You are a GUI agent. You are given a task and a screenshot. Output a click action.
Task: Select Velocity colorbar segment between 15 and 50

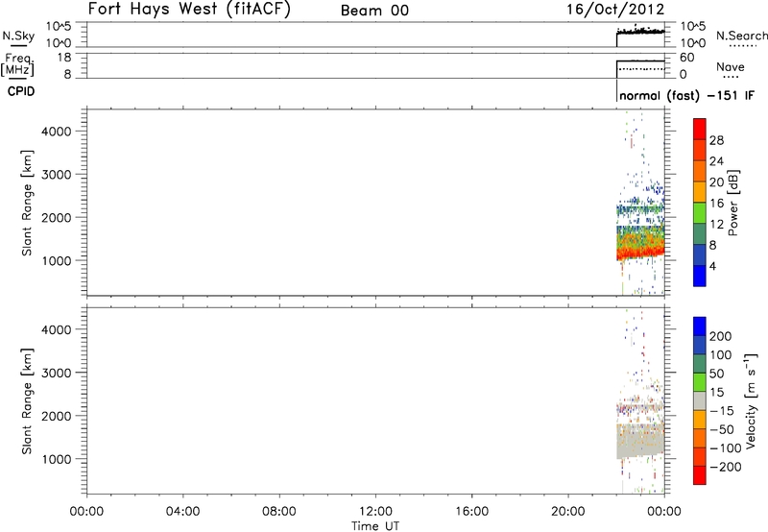tap(700, 382)
